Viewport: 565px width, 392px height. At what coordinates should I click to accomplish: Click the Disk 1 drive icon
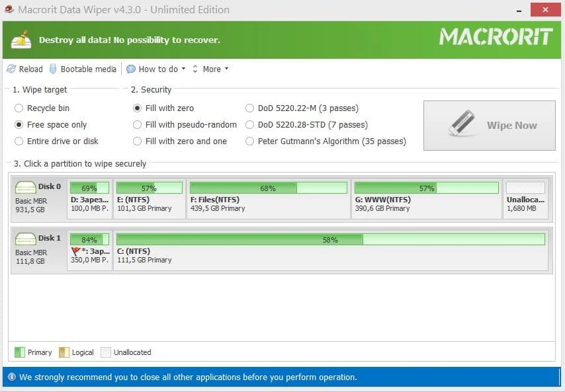point(25,239)
